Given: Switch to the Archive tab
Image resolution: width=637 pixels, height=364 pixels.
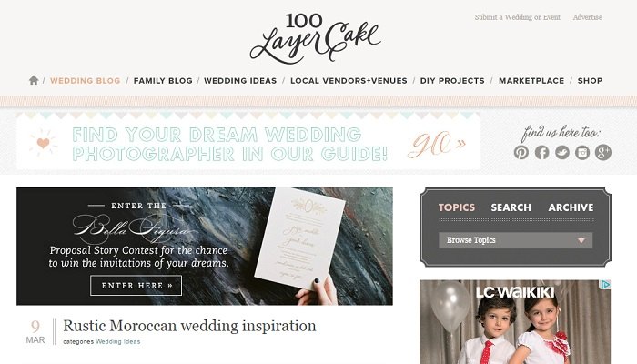Looking at the screenshot, I should coord(571,207).
